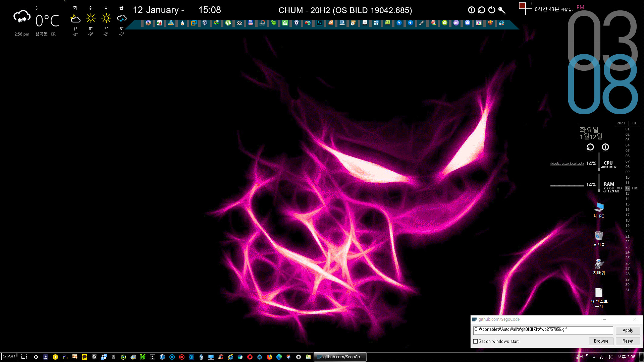Click Apply in SegoCode window
644x362 pixels.
click(x=628, y=330)
